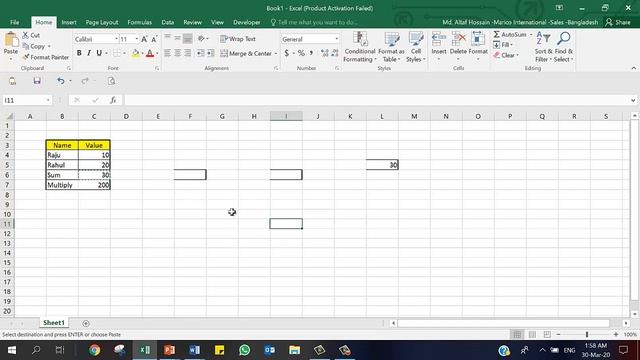The width and height of the screenshot is (640, 360).
Task: Switch to the Developer tab
Action: [x=247, y=22]
